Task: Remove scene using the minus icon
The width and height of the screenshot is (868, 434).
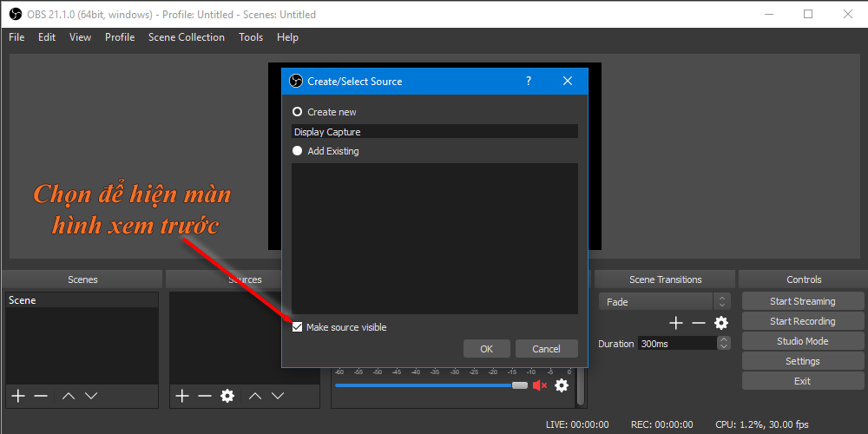Action: [x=41, y=396]
